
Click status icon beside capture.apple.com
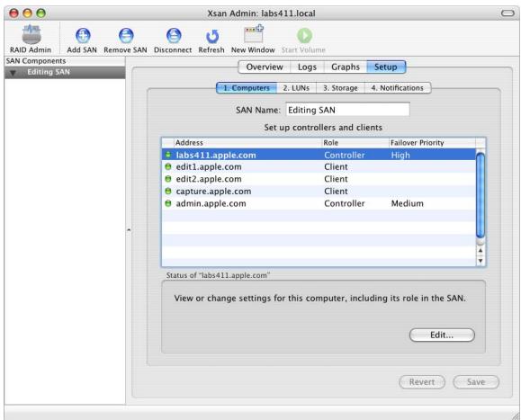[168, 192]
